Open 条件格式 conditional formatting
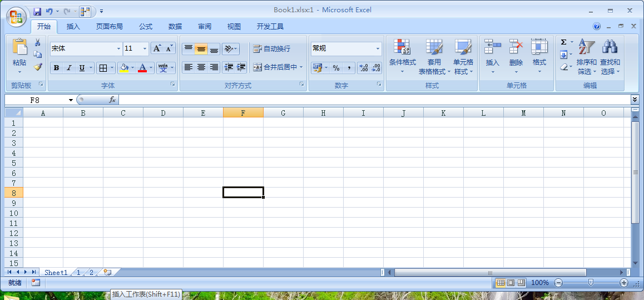This screenshot has width=644, height=300. (403, 57)
